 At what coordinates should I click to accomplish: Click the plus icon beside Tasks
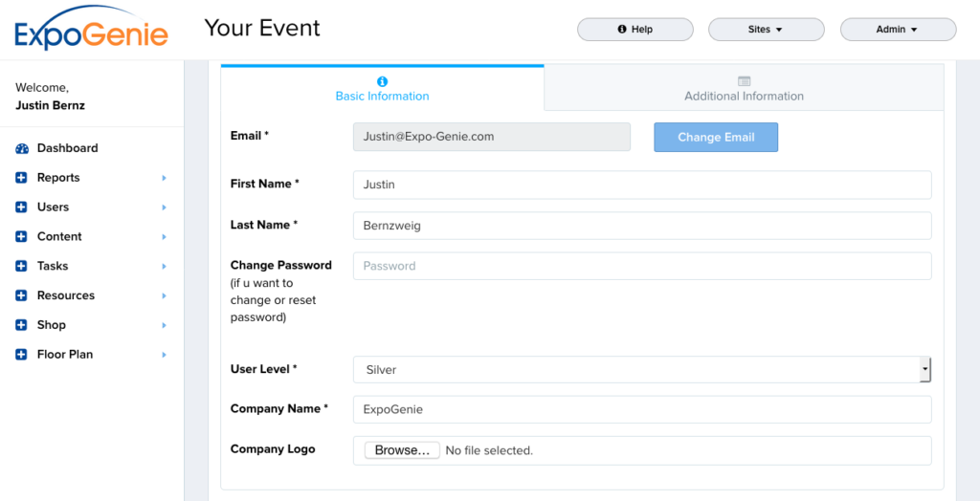[22, 267]
